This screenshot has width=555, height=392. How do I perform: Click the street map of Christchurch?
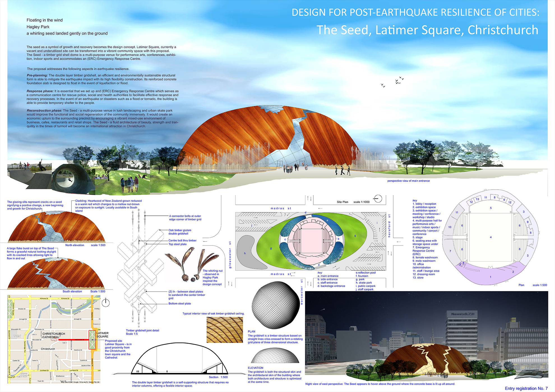(54, 340)
